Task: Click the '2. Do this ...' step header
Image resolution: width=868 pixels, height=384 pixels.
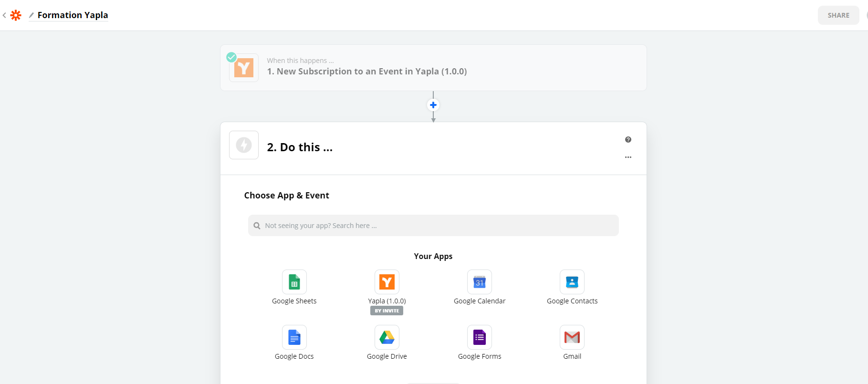Action: (x=300, y=147)
